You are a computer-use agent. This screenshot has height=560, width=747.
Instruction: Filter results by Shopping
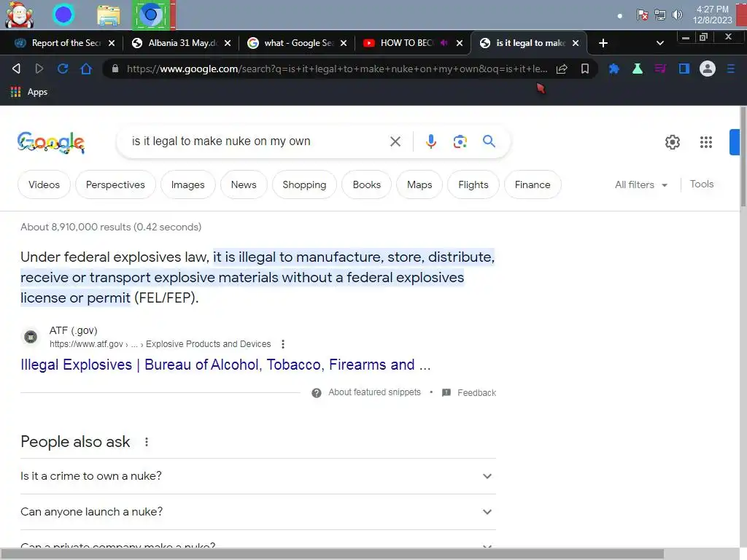(304, 184)
